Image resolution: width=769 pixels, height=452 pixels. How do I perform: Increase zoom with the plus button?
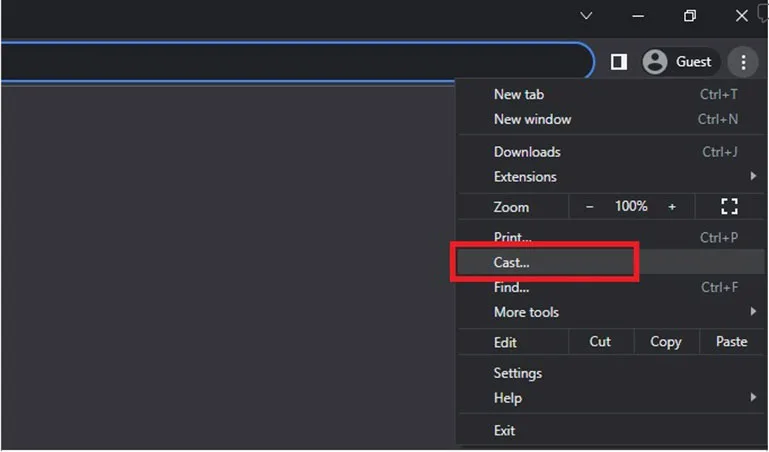click(x=672, y=207)
